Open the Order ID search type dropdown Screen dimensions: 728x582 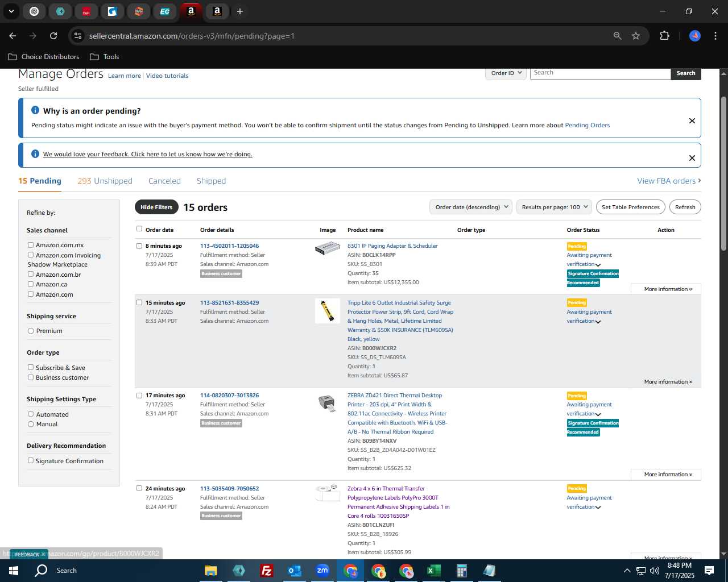coord(506,73)
